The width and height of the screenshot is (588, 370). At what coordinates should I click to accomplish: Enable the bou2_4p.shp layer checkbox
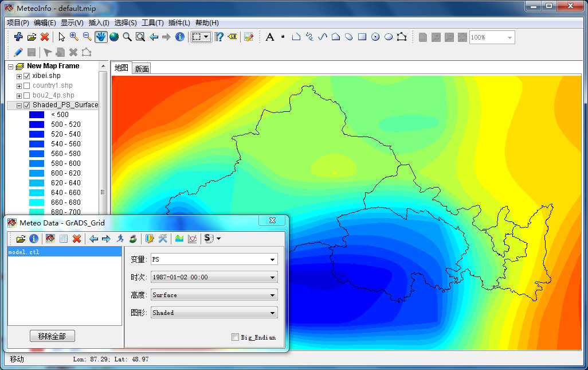tap(26, 95)
